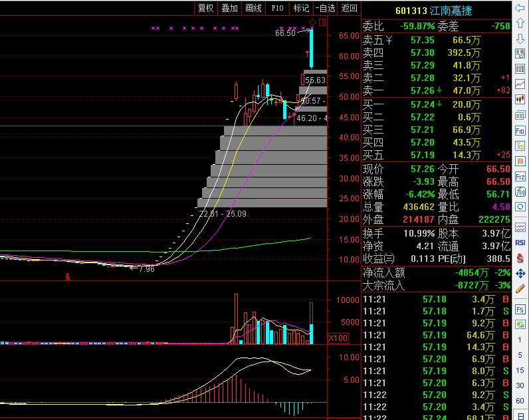
Task: Click the 66.50 high price label on chart
Action: (x=285, y=33)
